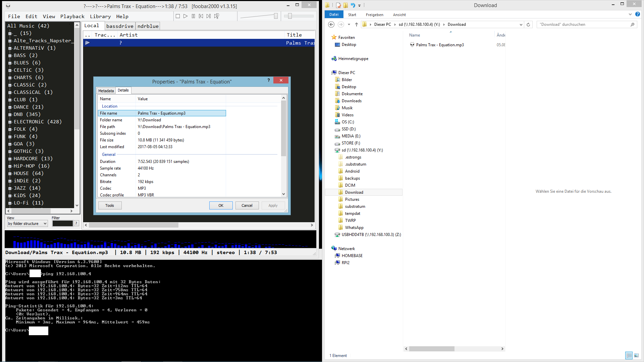Expand the DNB (345) library node
The height and width of the screenshot is (362, 644).
(10, 115)
